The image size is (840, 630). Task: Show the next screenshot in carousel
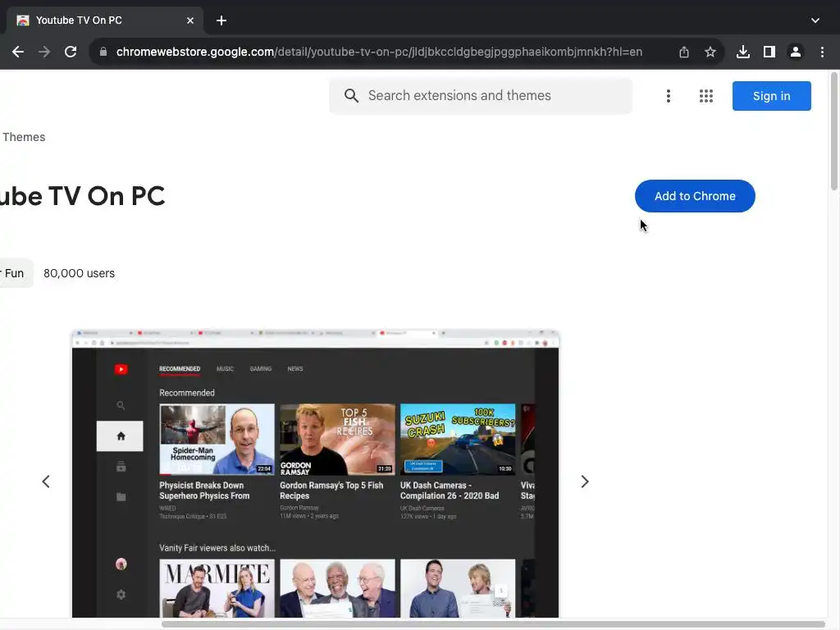coord(584,482)
